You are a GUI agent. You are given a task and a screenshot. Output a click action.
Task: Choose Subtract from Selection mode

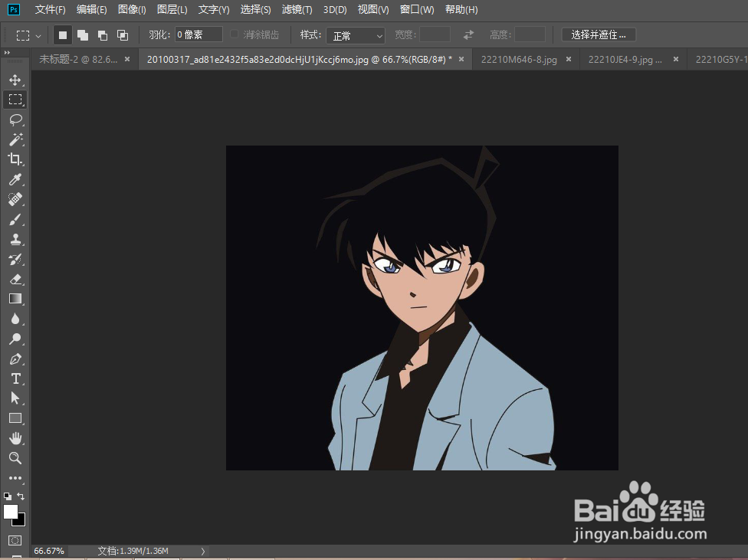[x=102, y=34]
